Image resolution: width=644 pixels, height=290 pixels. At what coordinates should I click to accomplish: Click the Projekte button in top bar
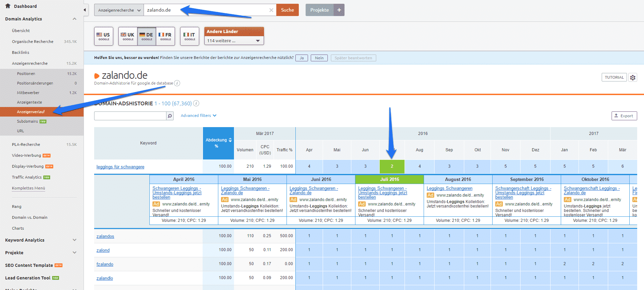(x=320, y=10)
